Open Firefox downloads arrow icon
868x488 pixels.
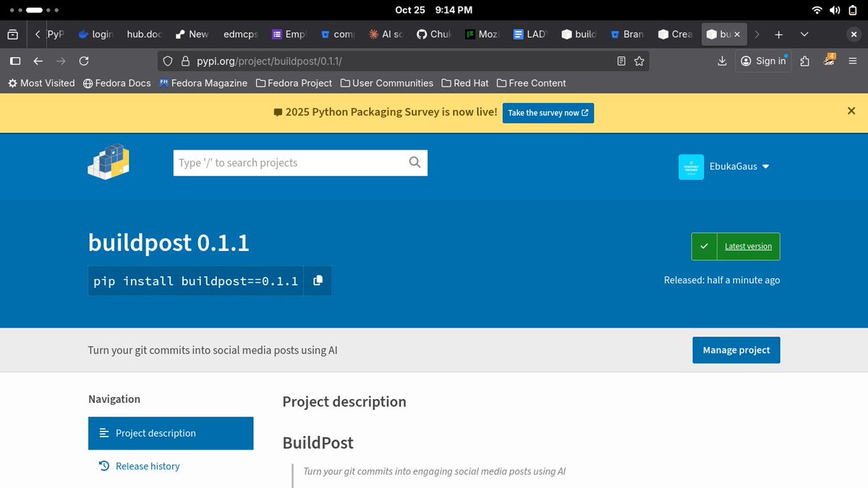point(722,61)
